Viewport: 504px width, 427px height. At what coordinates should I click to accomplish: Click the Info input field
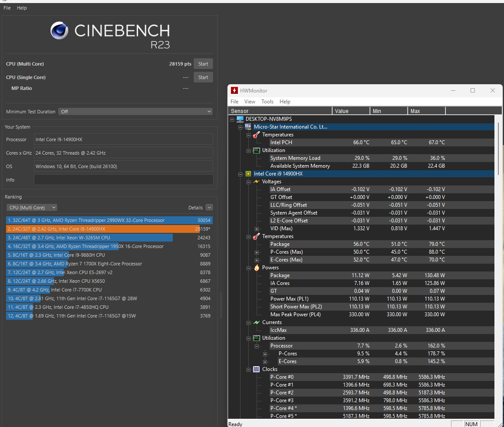124,180
